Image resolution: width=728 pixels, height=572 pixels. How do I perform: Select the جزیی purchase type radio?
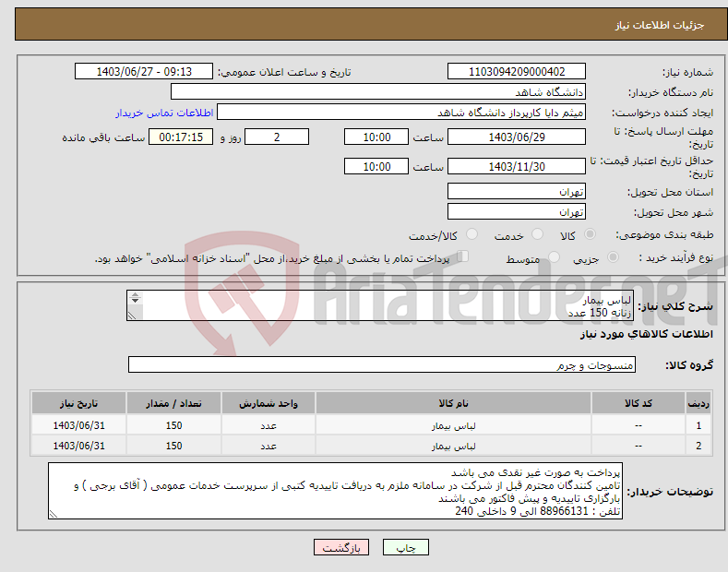(613, 256)
